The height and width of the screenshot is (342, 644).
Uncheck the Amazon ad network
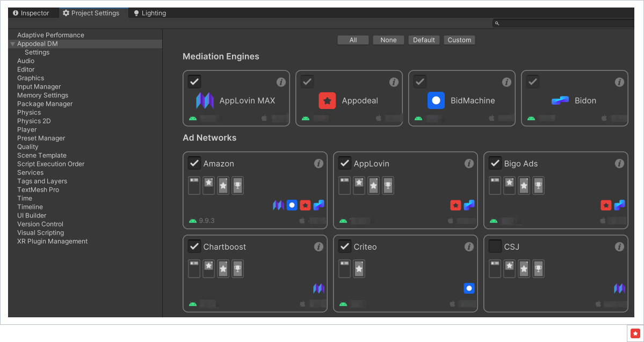[194, 163]
